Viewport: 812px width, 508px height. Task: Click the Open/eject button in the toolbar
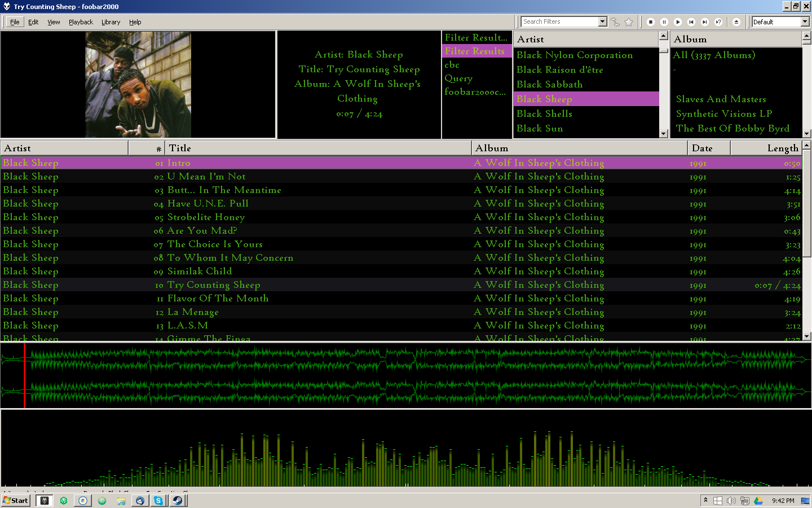[x=736, y=22]
